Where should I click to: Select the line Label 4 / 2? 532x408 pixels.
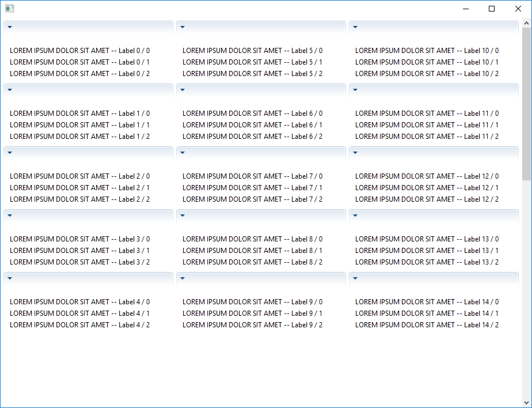[x=79, y=325]
